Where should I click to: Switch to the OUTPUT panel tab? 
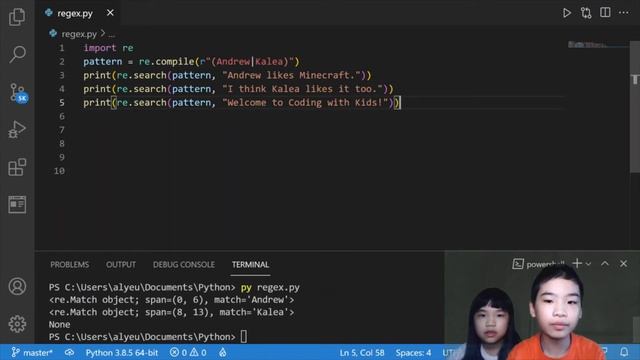[x=121, y=264]
